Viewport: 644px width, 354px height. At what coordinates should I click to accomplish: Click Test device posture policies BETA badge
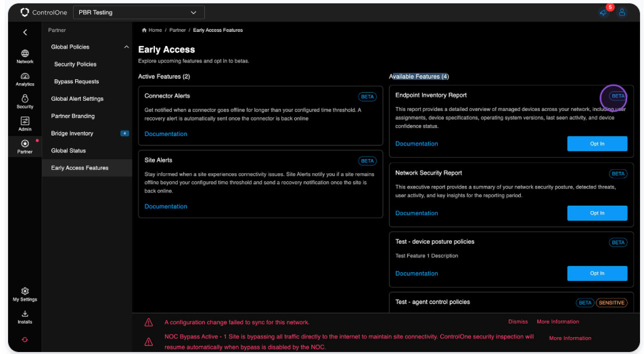click(618, 242)
